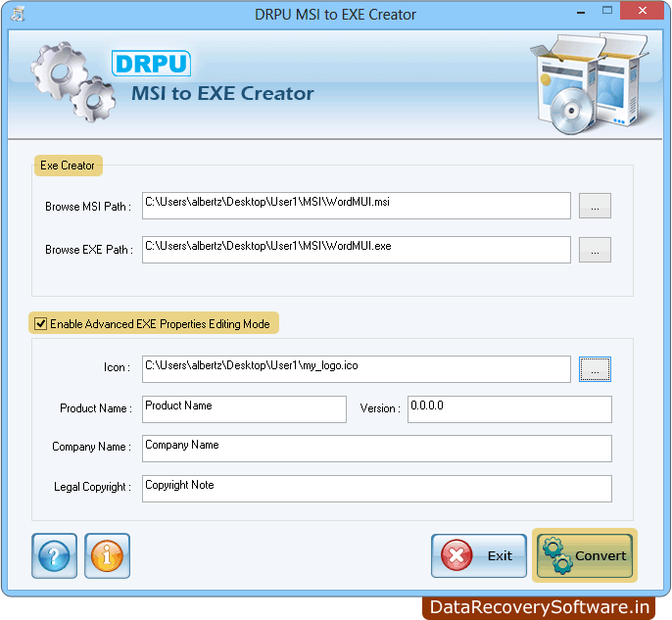Click the Browse MSI Path input field
The height and width of the screenshot is (620, 672).
357,206
